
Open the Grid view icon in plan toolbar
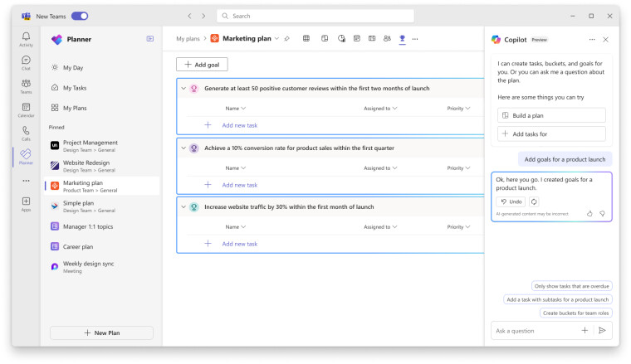tap(306, 38)
